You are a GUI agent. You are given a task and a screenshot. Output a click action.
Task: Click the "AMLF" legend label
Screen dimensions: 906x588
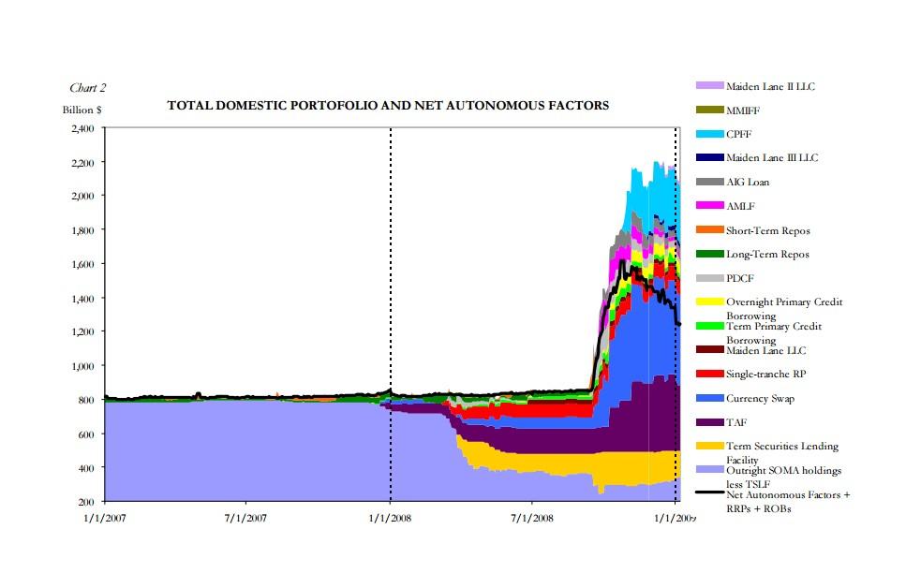(740, 206)
